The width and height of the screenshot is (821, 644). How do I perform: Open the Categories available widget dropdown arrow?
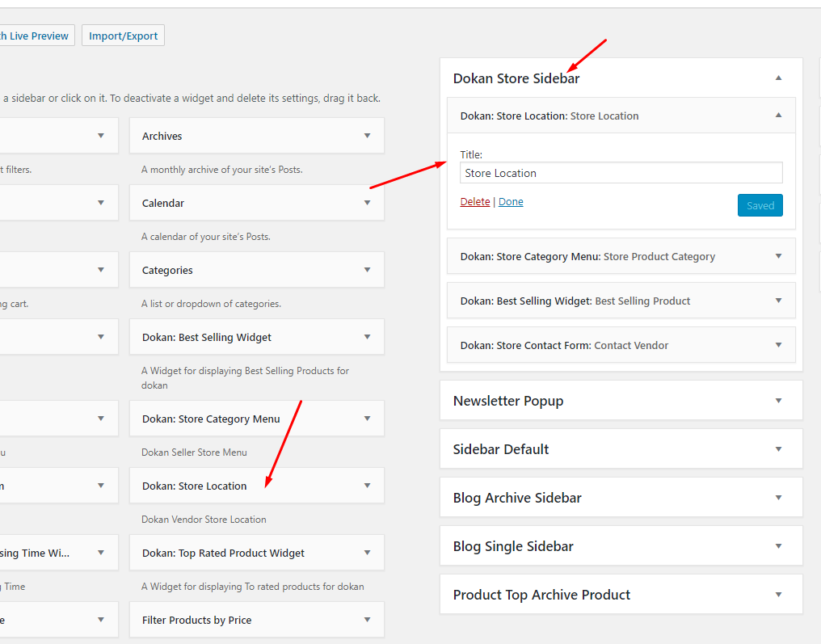point(368,270)
